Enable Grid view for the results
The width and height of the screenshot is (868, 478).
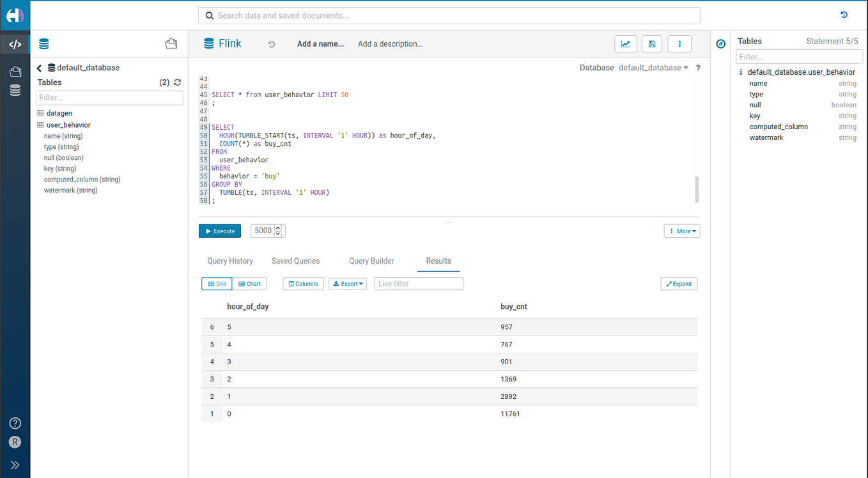[x=217, y=284]
